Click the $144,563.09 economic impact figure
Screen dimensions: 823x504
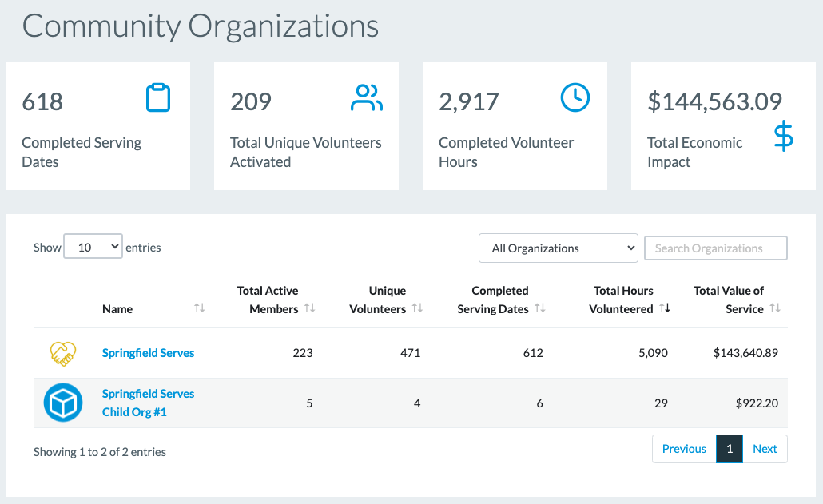tap(715, 101)
